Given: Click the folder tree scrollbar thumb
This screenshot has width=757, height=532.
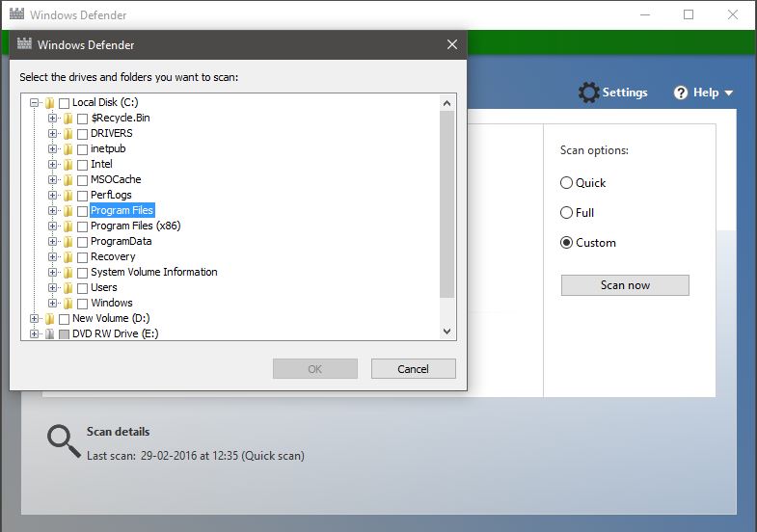Looking at the screenshot, I should [x=447, y=204].
